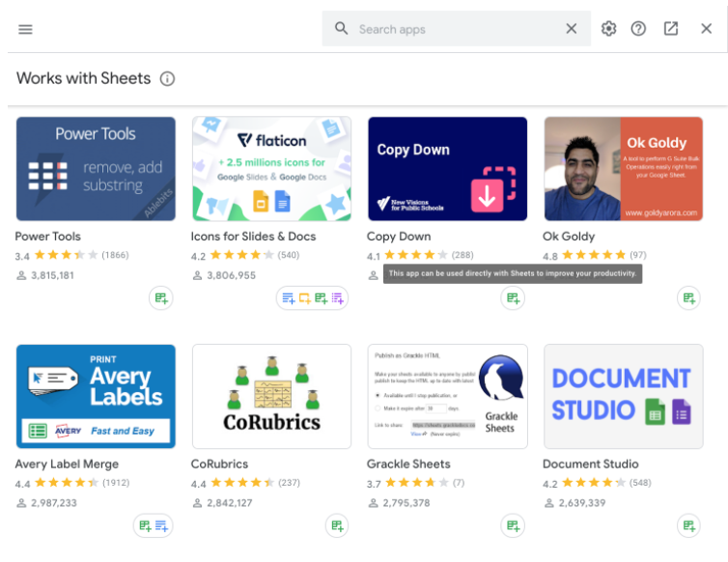Screen dimensions: 728x562
Task: Open the help question mark icon
Action: (638, 29)
